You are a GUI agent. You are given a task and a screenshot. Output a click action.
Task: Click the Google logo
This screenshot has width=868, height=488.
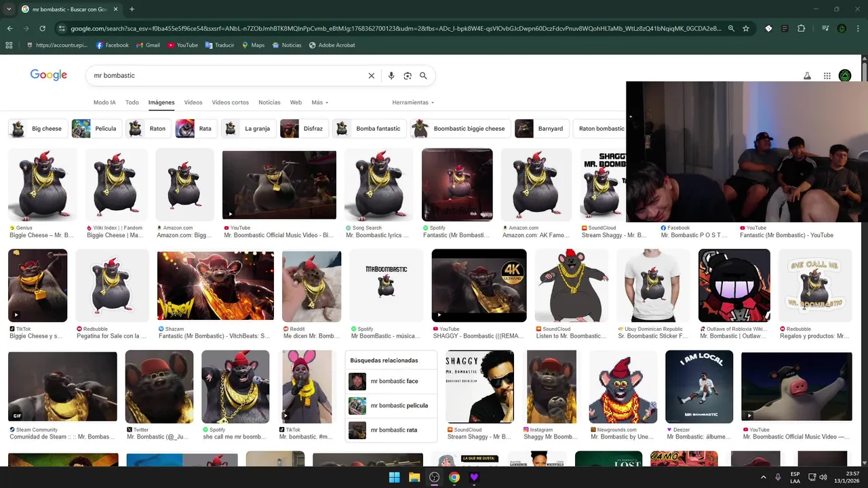(x=49, y=75)
